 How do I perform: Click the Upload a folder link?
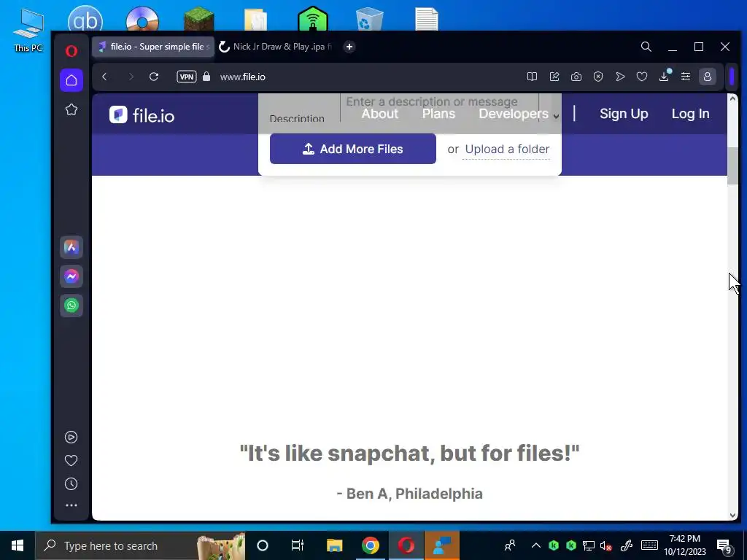pyautogui.click(x=508, y=149)
